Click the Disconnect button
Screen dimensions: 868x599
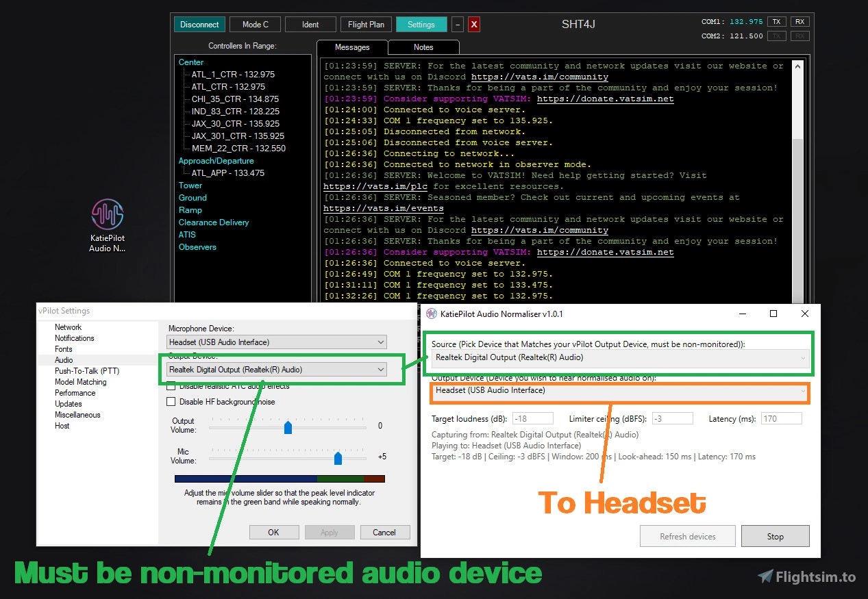click(x=199, y=24)
